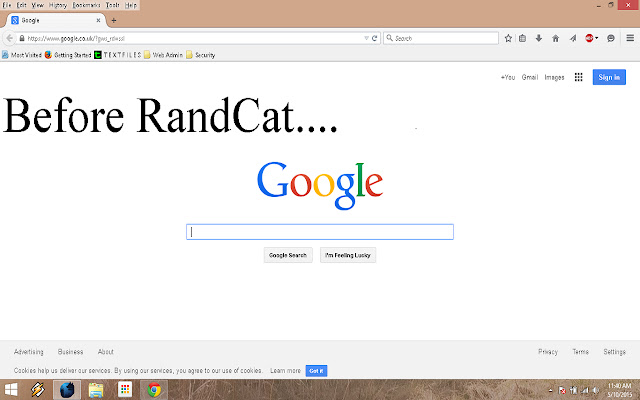The image size is (640, 400).
Task: Bookmark this page with star icon
Action: click(x=508, y=38)
